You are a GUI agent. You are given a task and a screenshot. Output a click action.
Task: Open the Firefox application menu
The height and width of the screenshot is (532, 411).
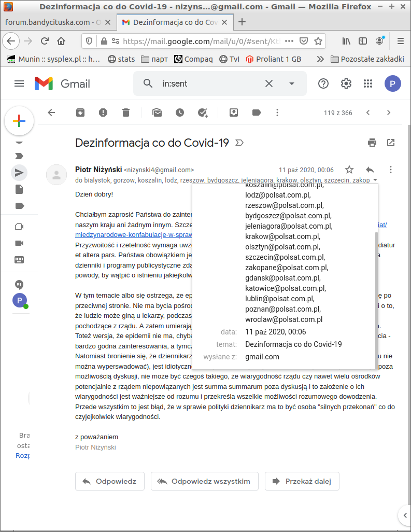(x=401, y=41)
